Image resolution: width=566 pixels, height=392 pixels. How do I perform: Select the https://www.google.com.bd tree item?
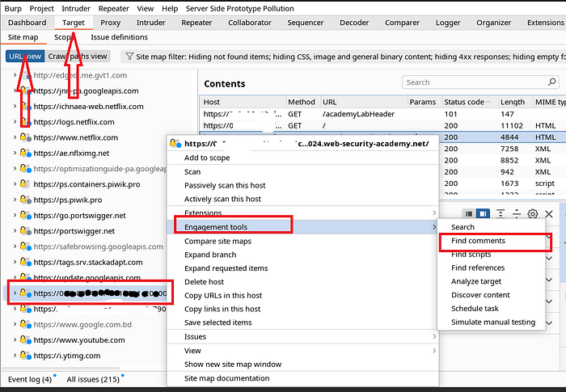tap(82, 324)
